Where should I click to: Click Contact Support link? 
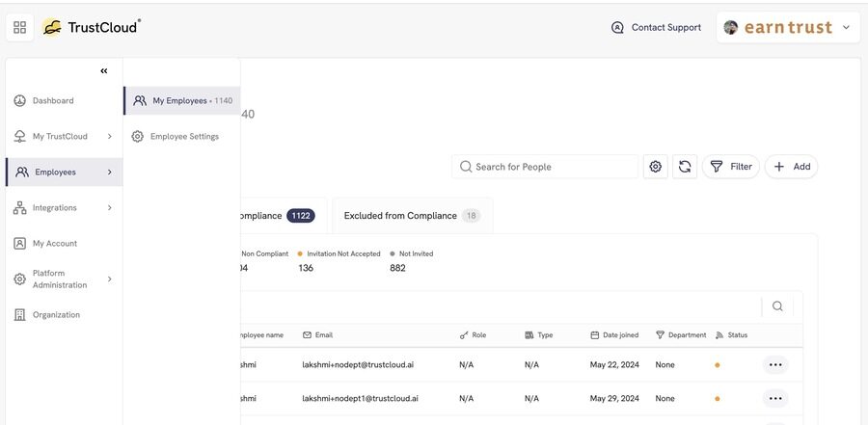[656, 27]
